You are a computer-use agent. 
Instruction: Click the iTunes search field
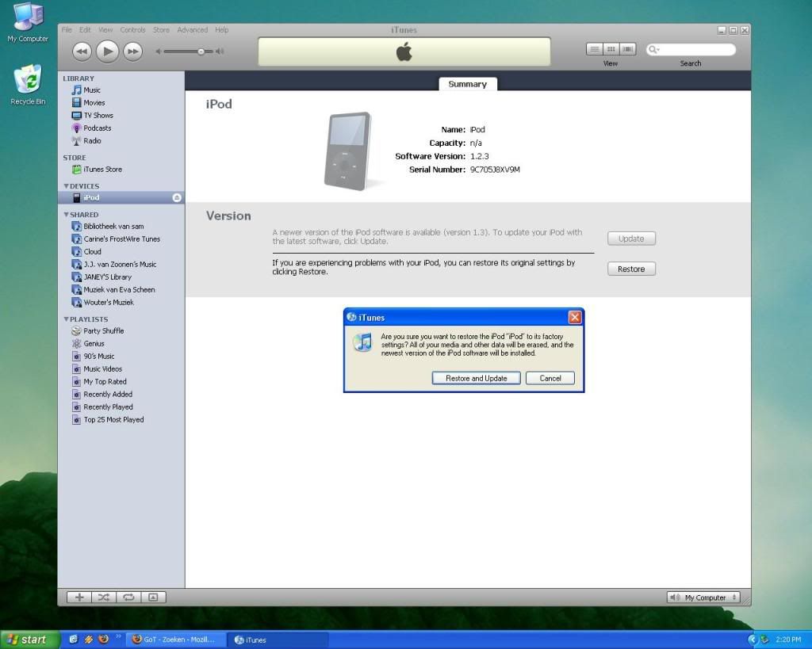pyautogui.click(x=695, y=50)
